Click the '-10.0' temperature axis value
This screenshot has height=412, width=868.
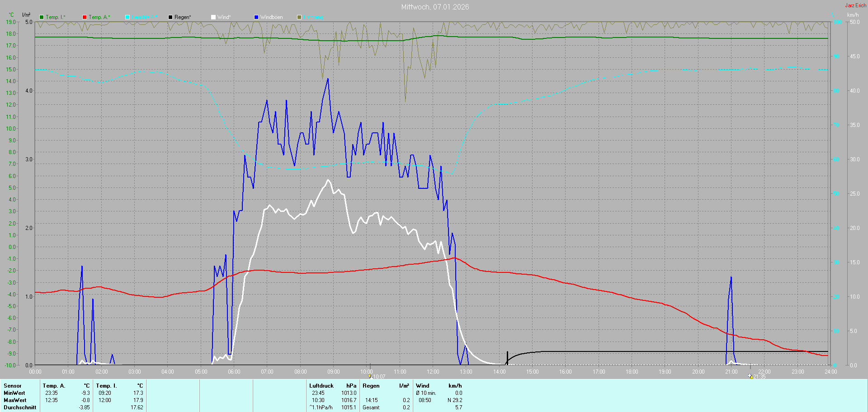(x=10, y=365)
